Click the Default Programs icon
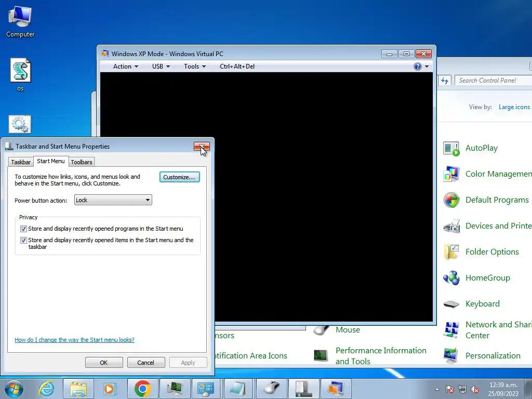 coord(451,200)
